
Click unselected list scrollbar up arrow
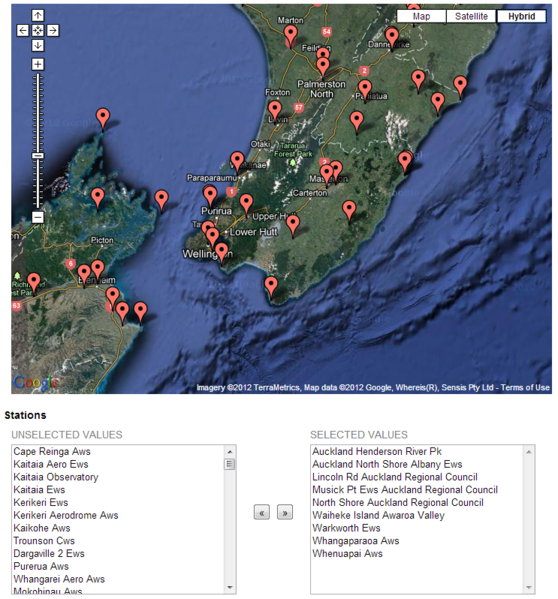[x=230, y=452]
